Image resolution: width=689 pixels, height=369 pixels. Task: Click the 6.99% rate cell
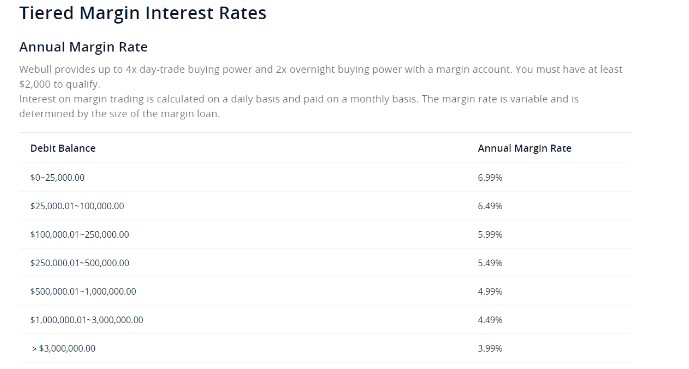490,177
